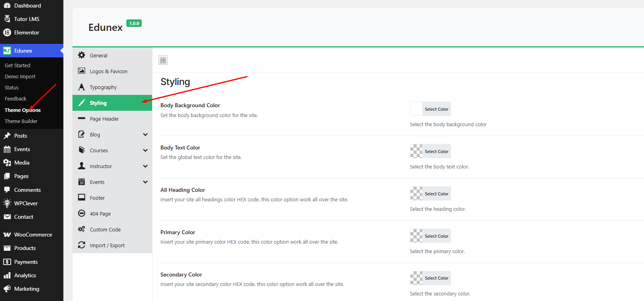Click the WooCommerce logo icon
The image size is (644, 301).
click(7, 235)
